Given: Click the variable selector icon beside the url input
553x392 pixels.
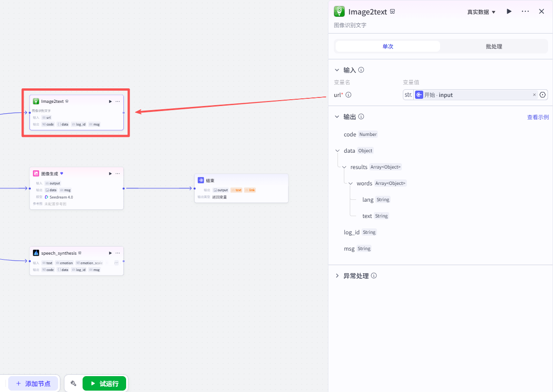Looking at the screenshot, I should point(543,95).
